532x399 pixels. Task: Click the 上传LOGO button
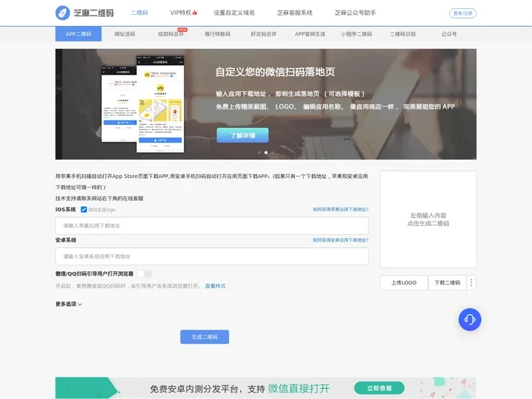pyautogui.click(x=403, y=282)
